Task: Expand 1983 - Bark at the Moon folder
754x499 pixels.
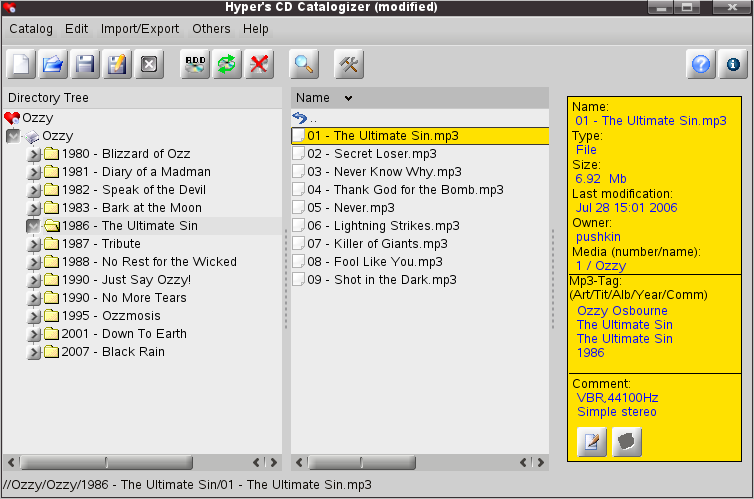Action: click(34, 208)
